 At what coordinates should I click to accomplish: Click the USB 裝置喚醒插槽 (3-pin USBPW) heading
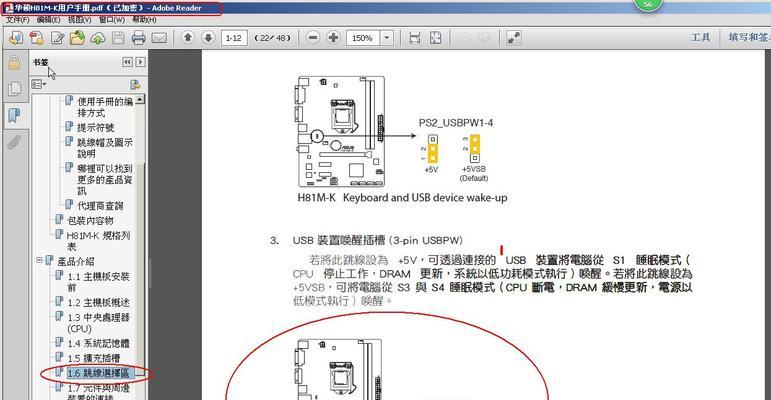378,241
